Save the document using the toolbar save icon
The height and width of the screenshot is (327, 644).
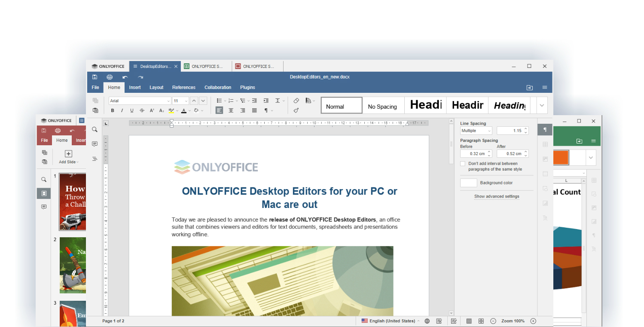pos(95,77)
